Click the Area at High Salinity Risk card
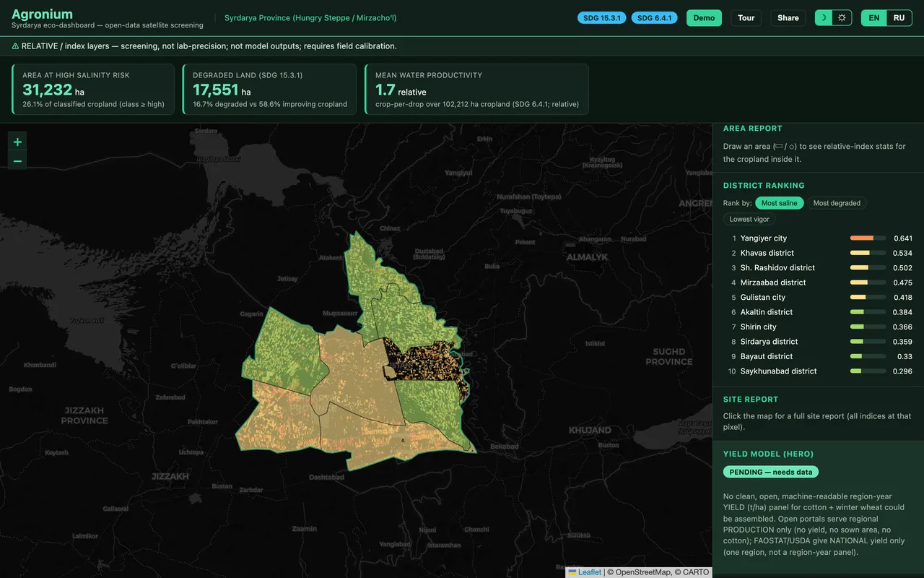 93,90
